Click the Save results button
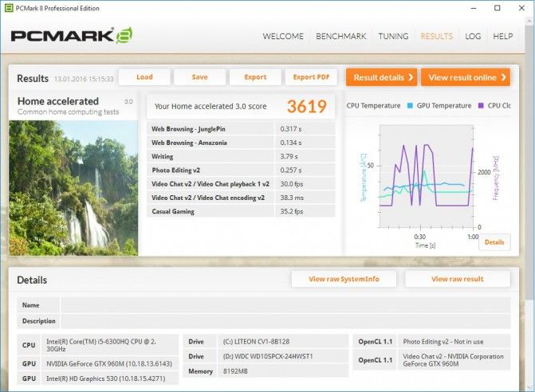The height and width of the screenshot is (392, 535). (199, 77)
